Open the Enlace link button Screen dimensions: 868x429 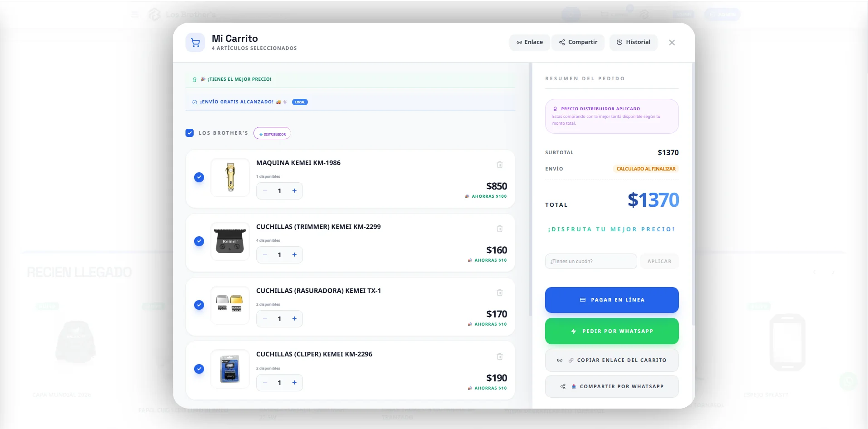pyautogui.click(x=529, y=42)
